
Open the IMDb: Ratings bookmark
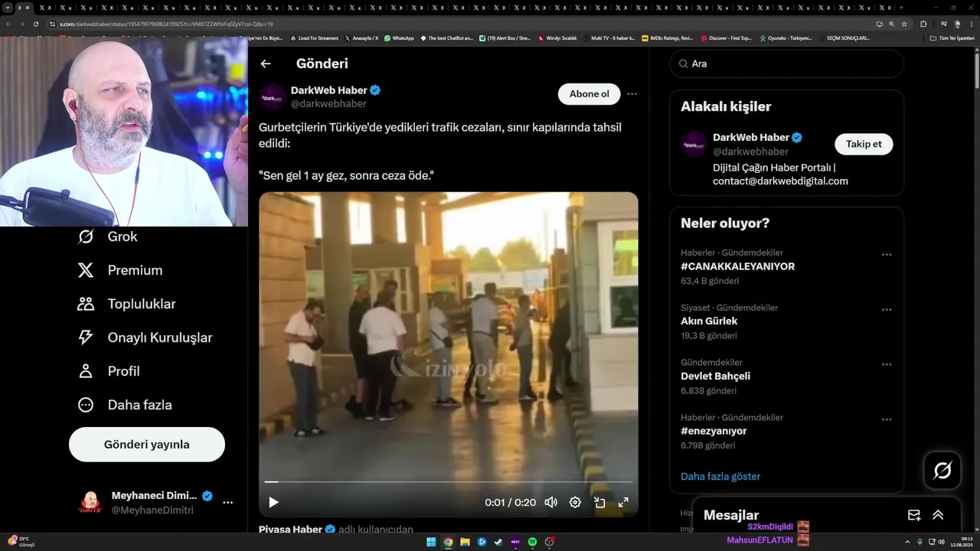[x=667, y=37]
